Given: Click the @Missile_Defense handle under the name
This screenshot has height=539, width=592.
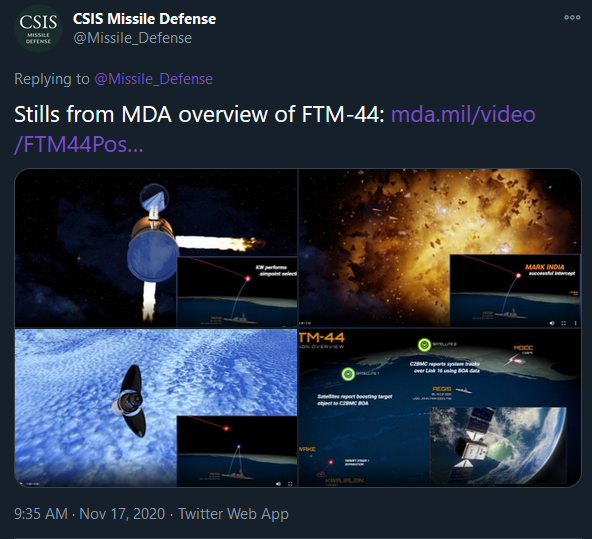Looking at the screenshot, I should (133, 38).
